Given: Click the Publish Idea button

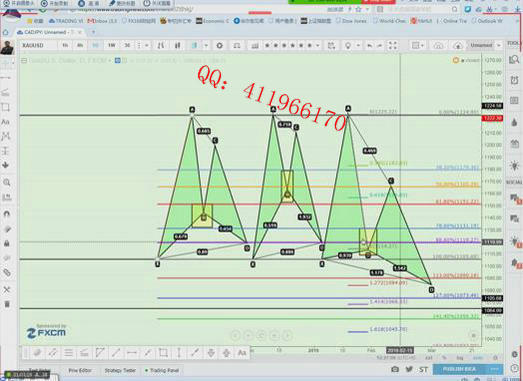Looking at the screenshot, I should [459, 369].
